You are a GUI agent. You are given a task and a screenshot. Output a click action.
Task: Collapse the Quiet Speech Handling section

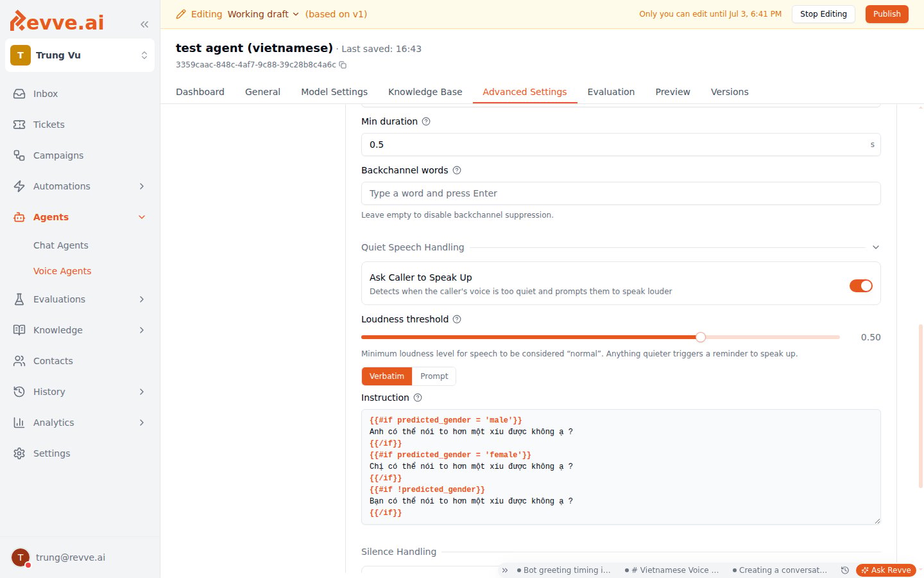[876, 247]
